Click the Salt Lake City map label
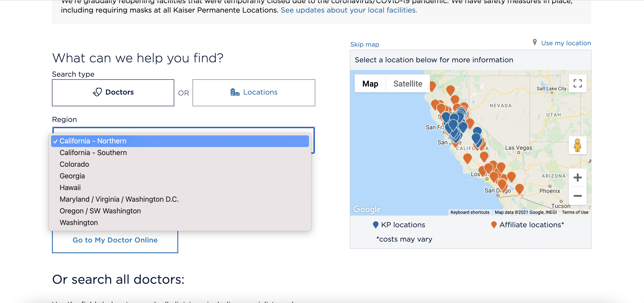 551,89
